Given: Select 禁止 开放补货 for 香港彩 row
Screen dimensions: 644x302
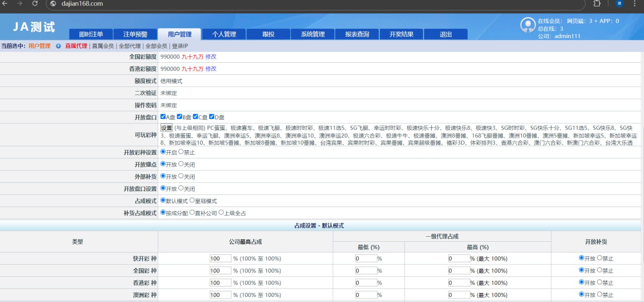Looking at the screenshot, I should pyautogui.click(x=599, y=282).
